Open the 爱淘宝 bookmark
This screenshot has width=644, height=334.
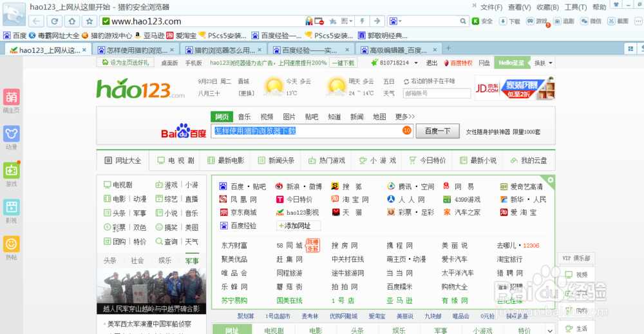[181, 35]
